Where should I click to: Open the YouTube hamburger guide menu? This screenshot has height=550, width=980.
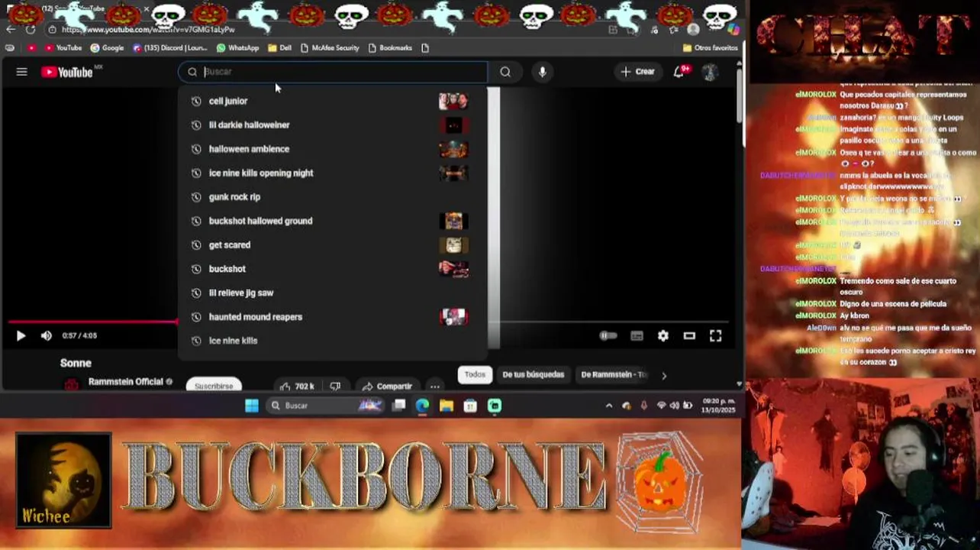(x=21, y=72)
